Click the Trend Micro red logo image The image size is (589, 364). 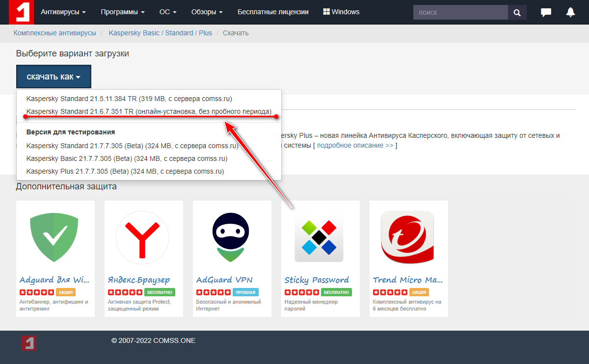(407, 237)
